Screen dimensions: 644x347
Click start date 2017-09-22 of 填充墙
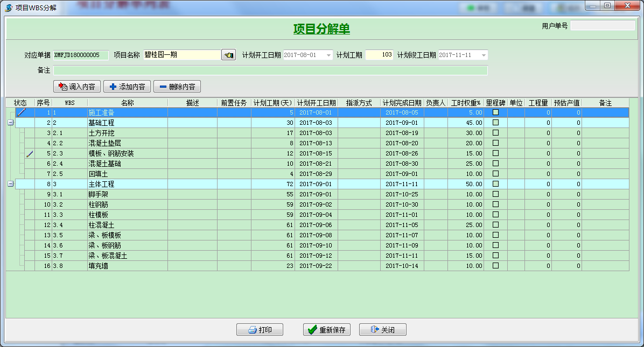[x=316, y=266]
